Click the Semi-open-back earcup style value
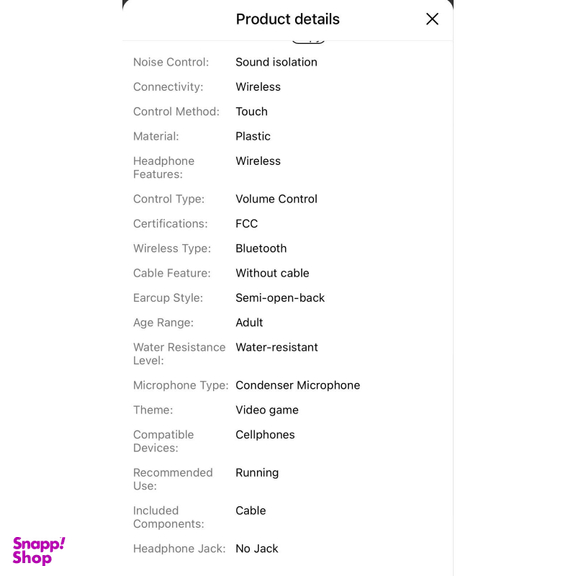Image resolution: width=576 pixels, height=576 pixels. click(x=280, y=298)
